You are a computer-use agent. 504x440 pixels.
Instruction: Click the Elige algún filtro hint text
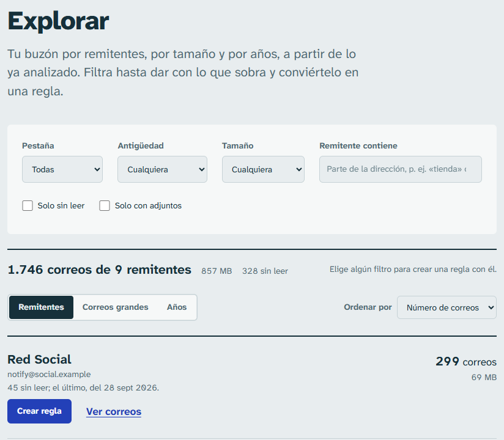(x=413, y=269)
